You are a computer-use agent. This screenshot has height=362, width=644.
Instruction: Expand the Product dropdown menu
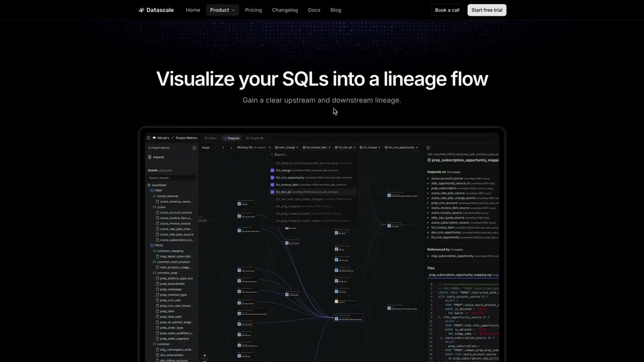coord(222,10)
